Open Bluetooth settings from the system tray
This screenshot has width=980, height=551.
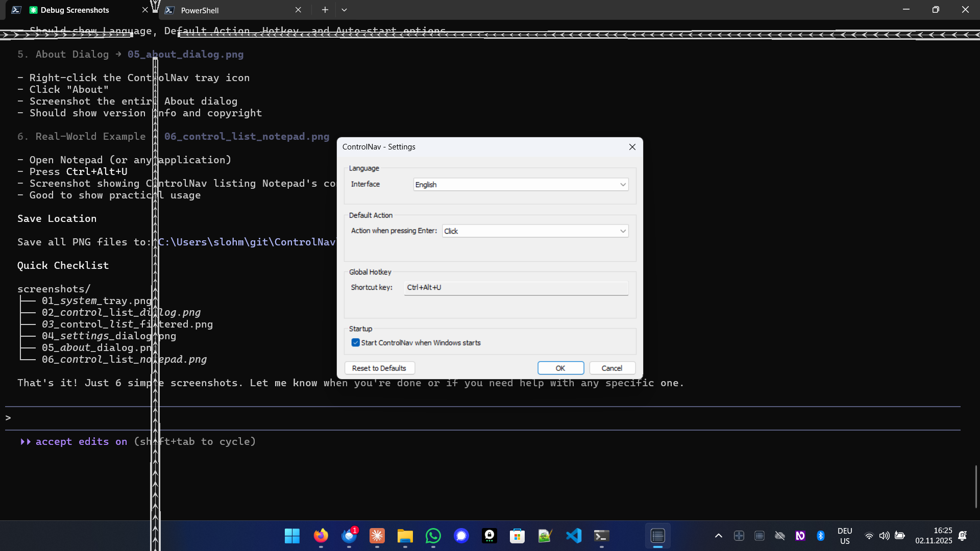pyautogui.click(x=821, y=536)
